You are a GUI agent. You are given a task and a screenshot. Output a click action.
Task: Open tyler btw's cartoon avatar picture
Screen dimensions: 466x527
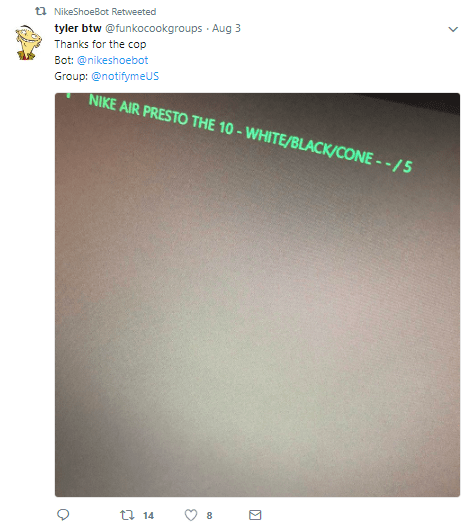[29, 42]
